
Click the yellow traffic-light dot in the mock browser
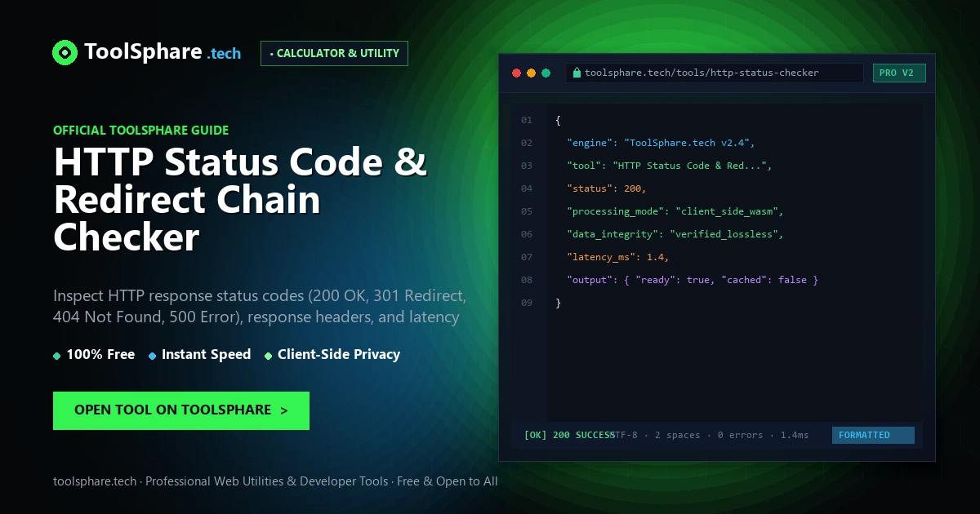pyautogui.click(x=531, y=73)
